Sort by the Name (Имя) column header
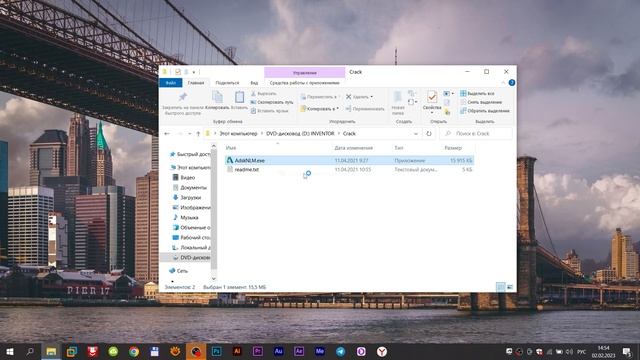This screenshot has height=360, width=640. pos(231,148)
